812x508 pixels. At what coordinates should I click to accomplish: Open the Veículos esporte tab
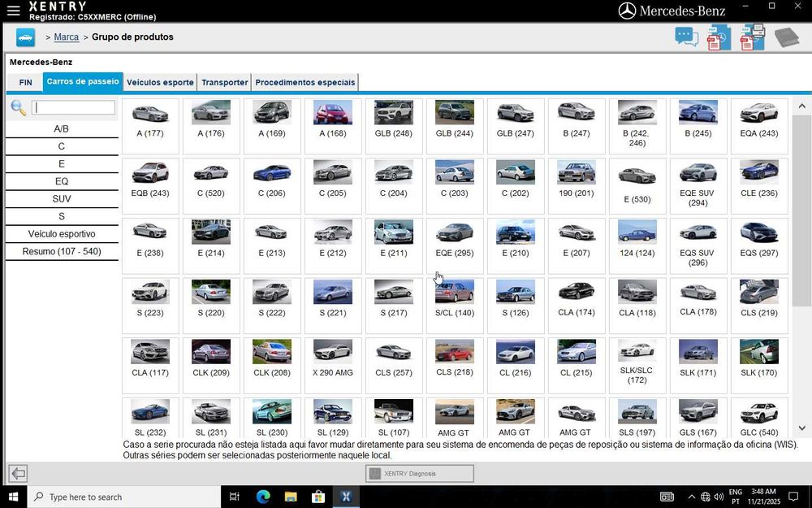[160, 82]
